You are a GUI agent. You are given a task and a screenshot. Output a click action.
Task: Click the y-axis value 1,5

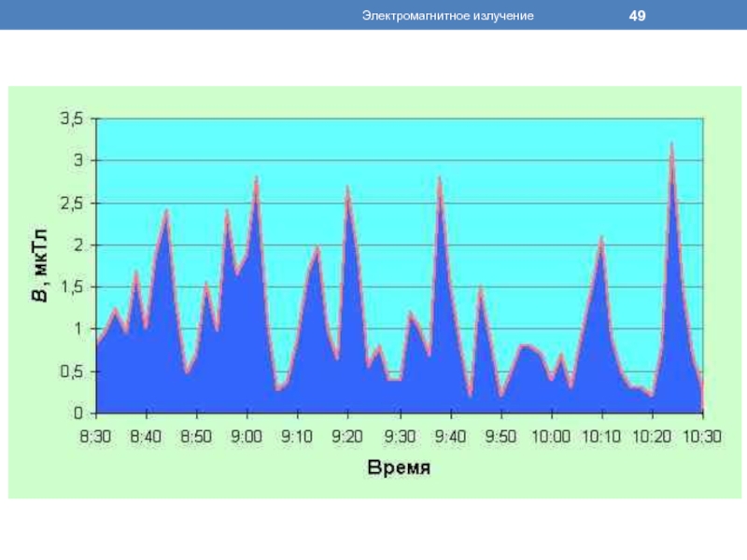pyautogui.click(x=72, y=287)
